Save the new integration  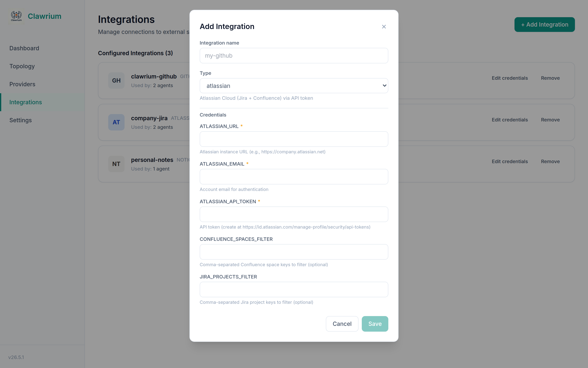[375, 324]
